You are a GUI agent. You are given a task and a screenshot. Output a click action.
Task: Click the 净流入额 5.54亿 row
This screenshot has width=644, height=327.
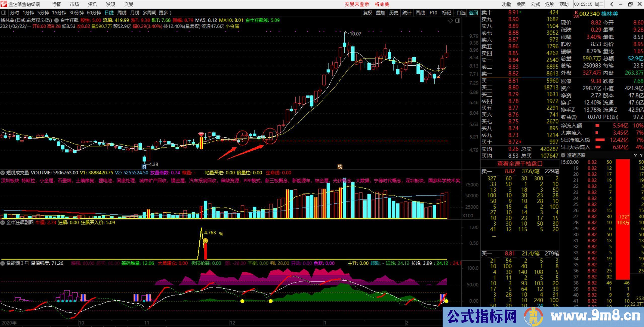[x=602, y=126]
